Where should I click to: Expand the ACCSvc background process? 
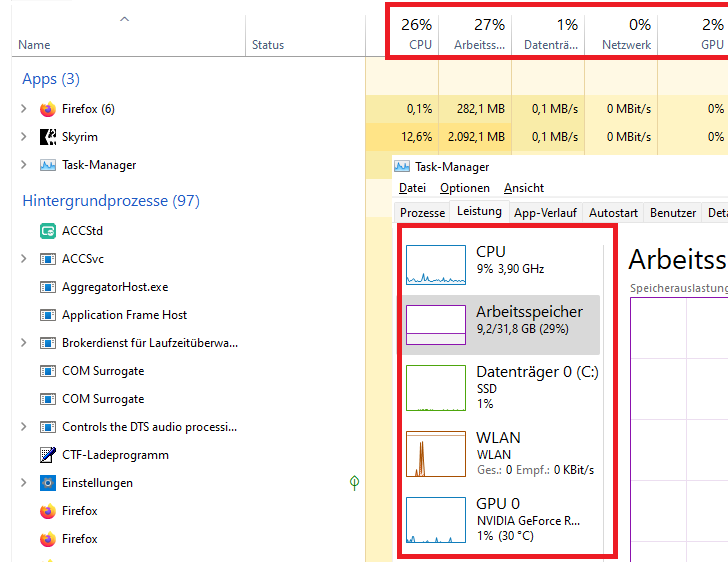tap(24, 259)
